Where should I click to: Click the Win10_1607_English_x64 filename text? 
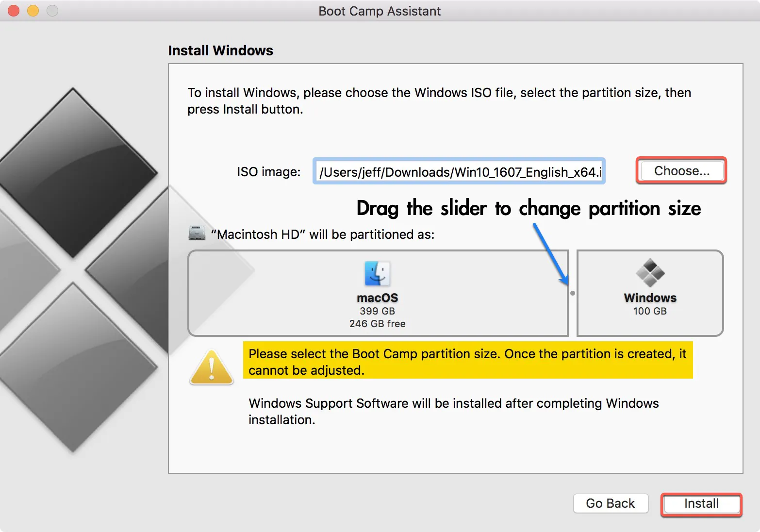[459, 171]
